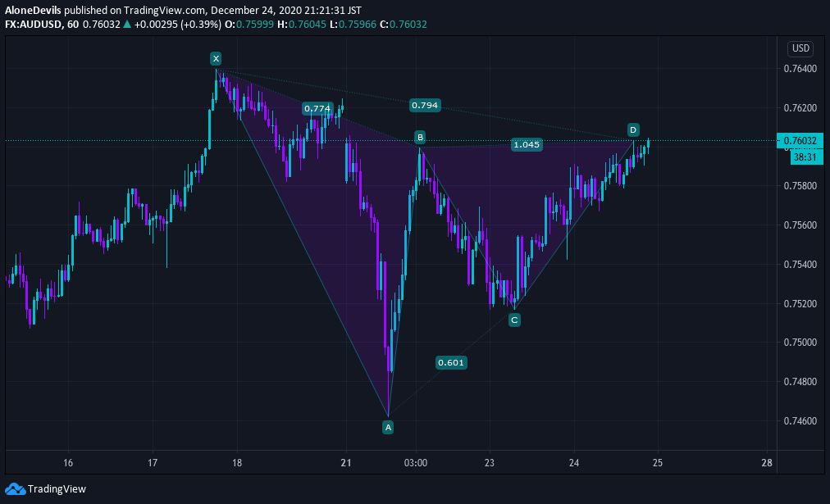The width and height of the screenshot is (830, 504).
Task: Click the 0.75600 price axis value
Action: click(800, 225)
